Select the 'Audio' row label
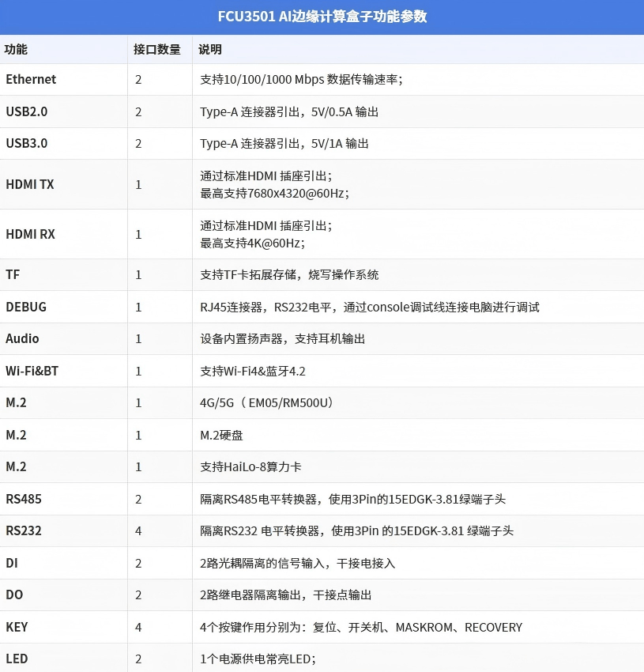 pos(22,338)
